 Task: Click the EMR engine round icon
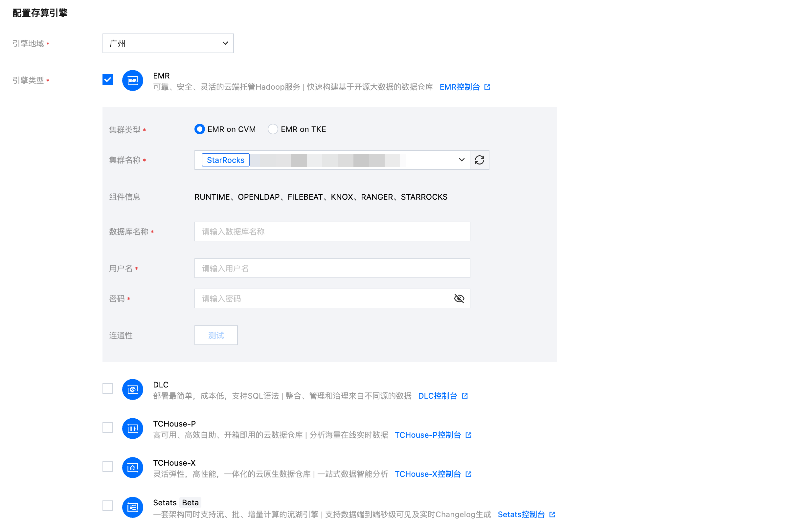[132, 80]
